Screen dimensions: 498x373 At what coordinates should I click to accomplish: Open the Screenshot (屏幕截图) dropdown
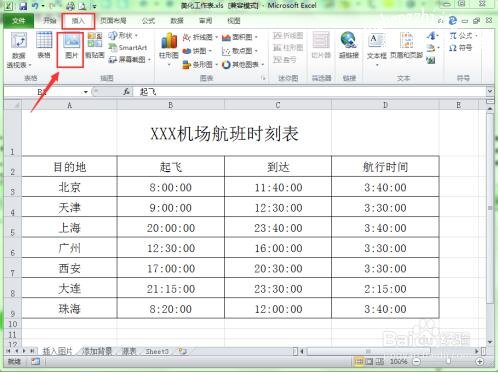coord(130,60)
